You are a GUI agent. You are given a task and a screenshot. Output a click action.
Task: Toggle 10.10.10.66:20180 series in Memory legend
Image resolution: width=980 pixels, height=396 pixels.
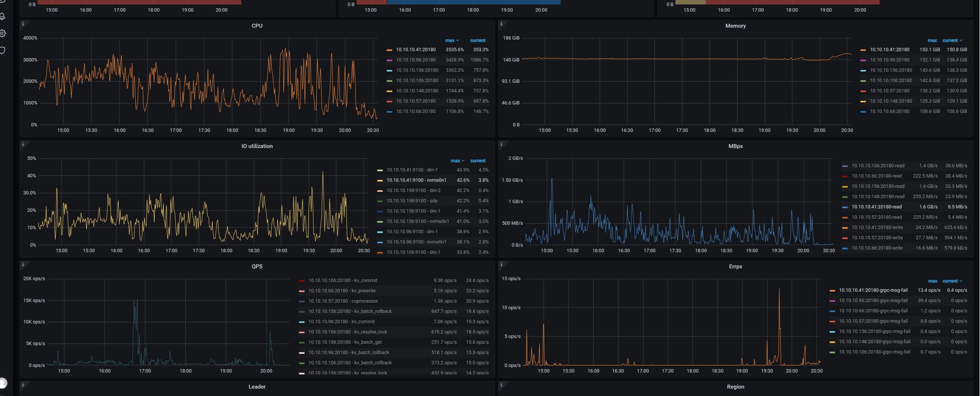coord(889,111)
